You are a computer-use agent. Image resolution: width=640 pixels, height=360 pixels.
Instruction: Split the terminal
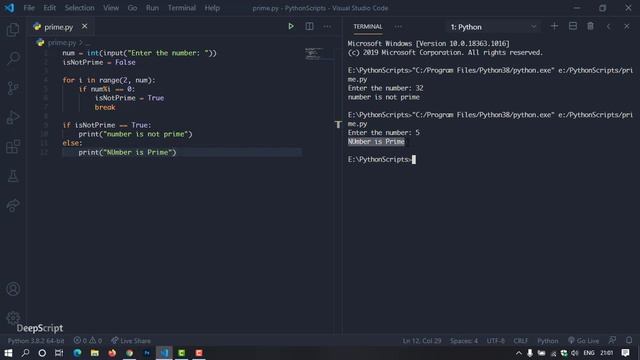click(x=573, y=27)
